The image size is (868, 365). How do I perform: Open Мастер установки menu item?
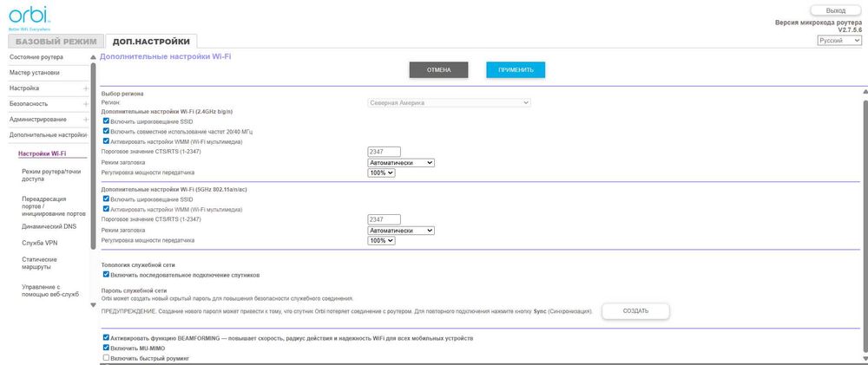[x=35, y=73]
